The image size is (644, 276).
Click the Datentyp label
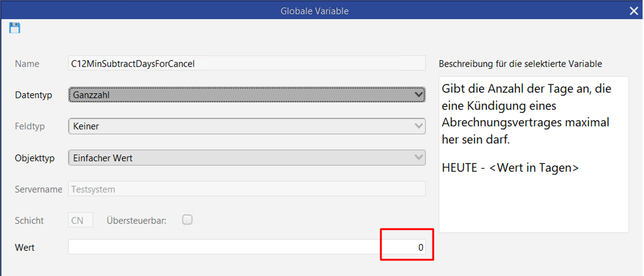[x=33, y=95]
